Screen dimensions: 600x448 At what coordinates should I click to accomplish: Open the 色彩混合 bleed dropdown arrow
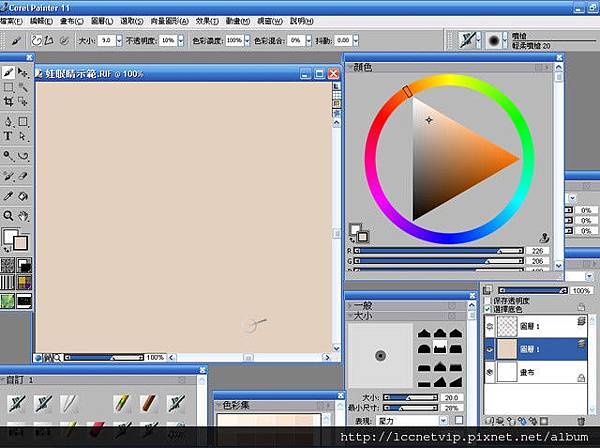pyautogui.click(x=309, y=40)
